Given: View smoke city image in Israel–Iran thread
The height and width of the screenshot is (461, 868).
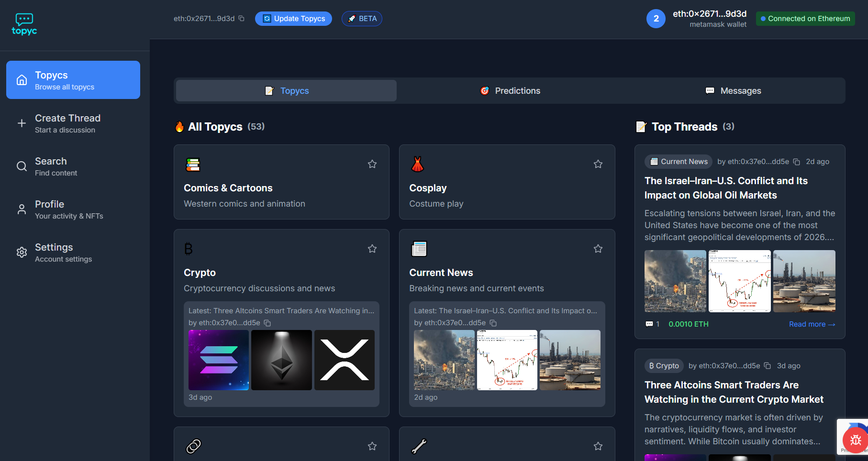Looking at the screenshot, I should [x=675, y=281].
